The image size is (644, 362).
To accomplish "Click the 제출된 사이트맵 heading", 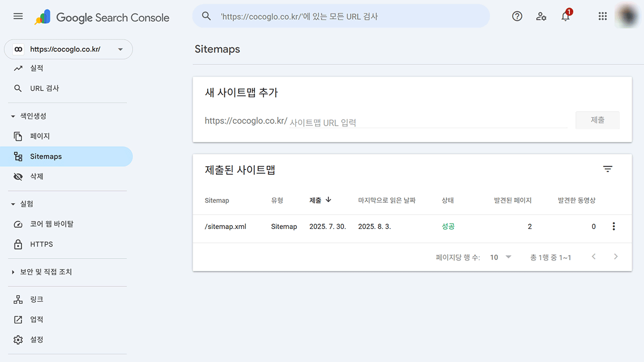I will [240, 170].
